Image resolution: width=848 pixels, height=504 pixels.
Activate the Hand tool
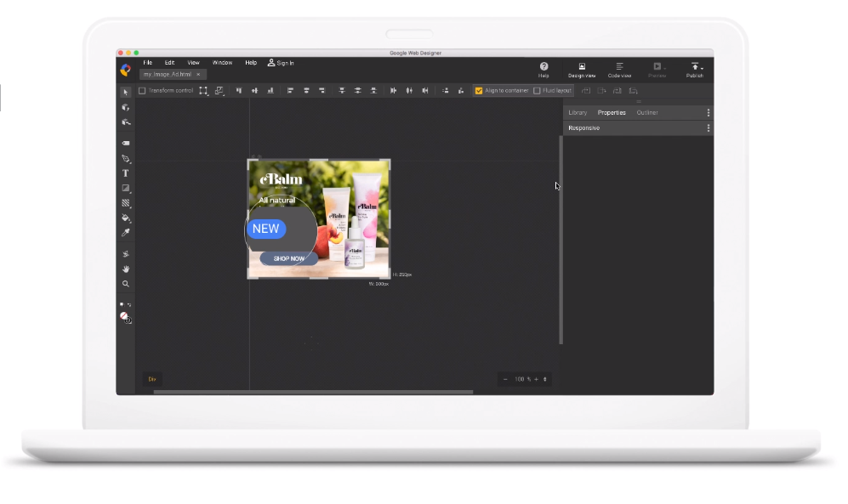point(125,270)
